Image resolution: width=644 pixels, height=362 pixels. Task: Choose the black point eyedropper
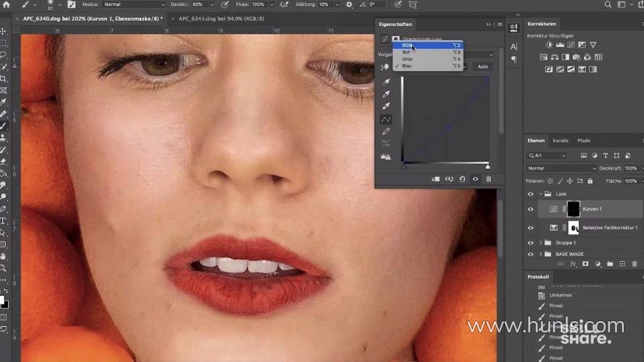pos(386,82)
